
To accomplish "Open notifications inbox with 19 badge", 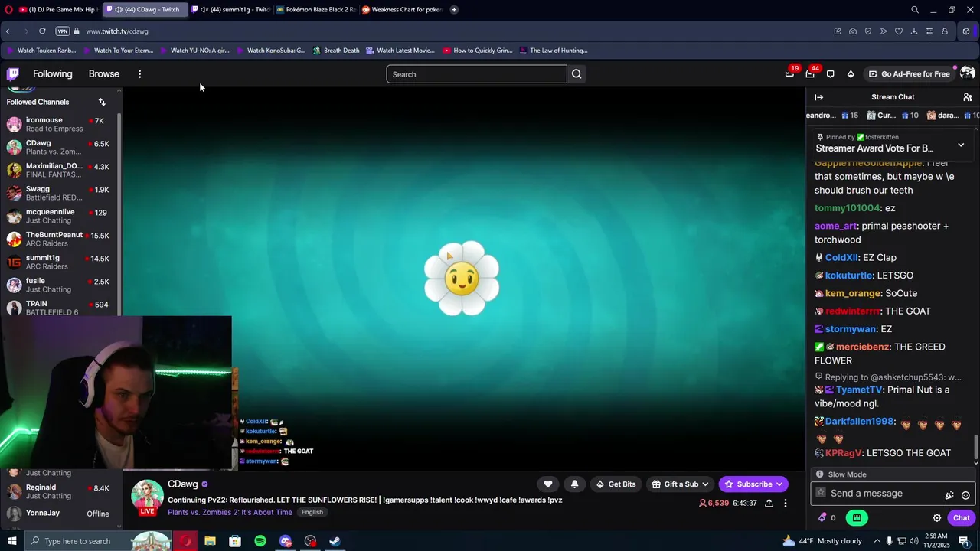I will [789, 74].
